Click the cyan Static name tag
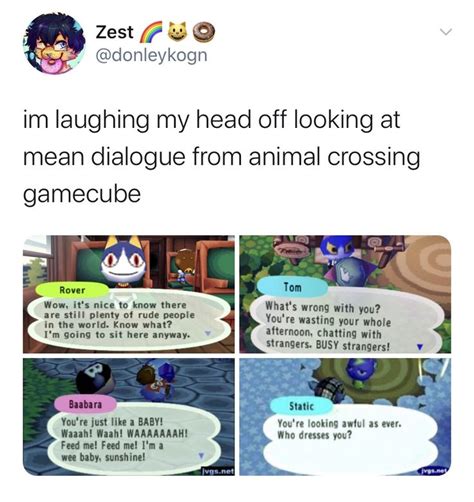Image resolution: width=474 pixels, height=502 pixels. coord(301,406)
